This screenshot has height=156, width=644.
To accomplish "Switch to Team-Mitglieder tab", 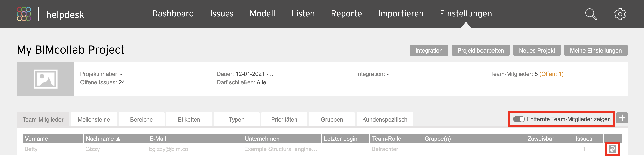I will tap(43, 120).
